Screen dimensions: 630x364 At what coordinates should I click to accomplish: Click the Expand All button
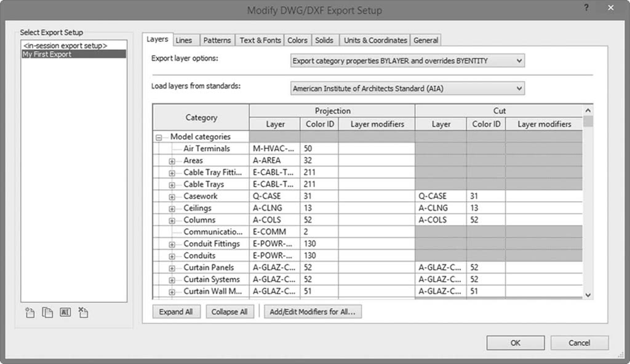[176, 312]
